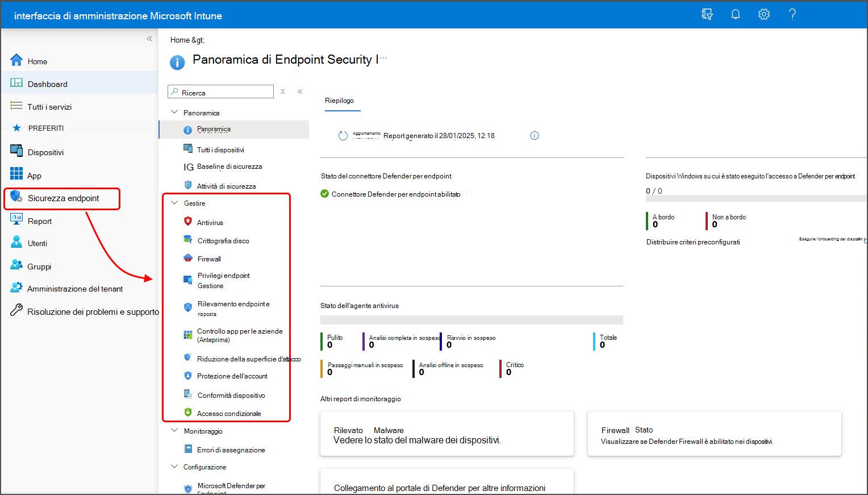The image size is (868, 495).
Task: Open Collegamento al portale di Defender card
Action: point(447,481)
